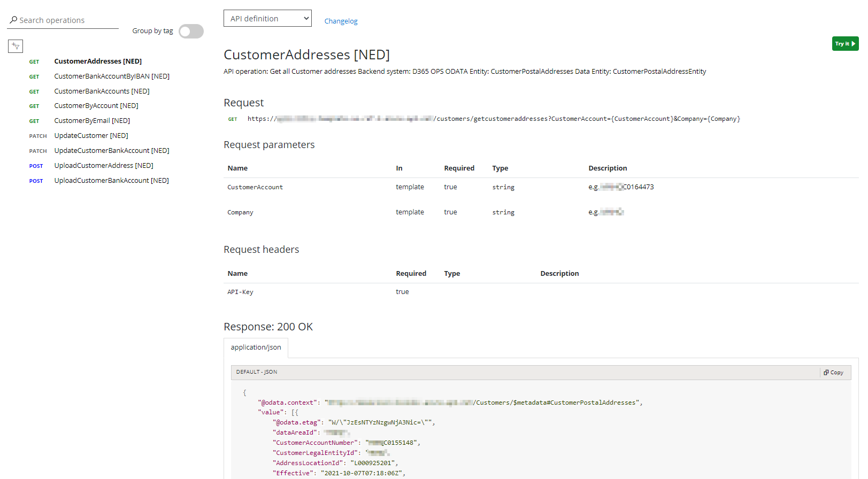The height and width of the screenshot is (479, 868).
Task: Click the Company parameter name
Action: (240, 212)
